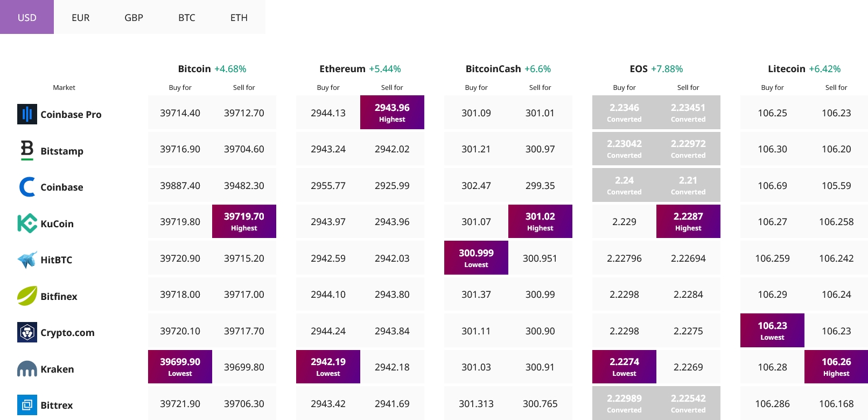This screenshot has width=868, height=420.
Task: Select the USD currency tab
Action: click(27, 17)
